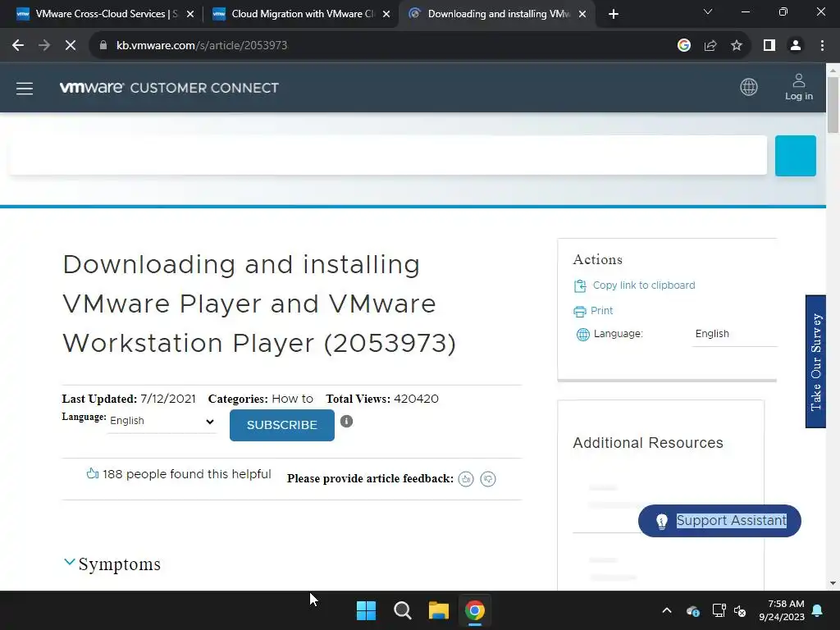Open the Chrome three-dot menu
Image resolution: width=840 pixels, height=630 pixels.
click(x=822, y=46)
